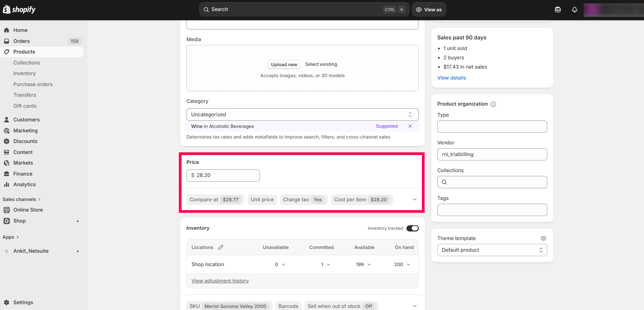The height and width of the screenshot is (310, 644).
Task: Preview the theme template with eye icon
Action: [543, 238]
